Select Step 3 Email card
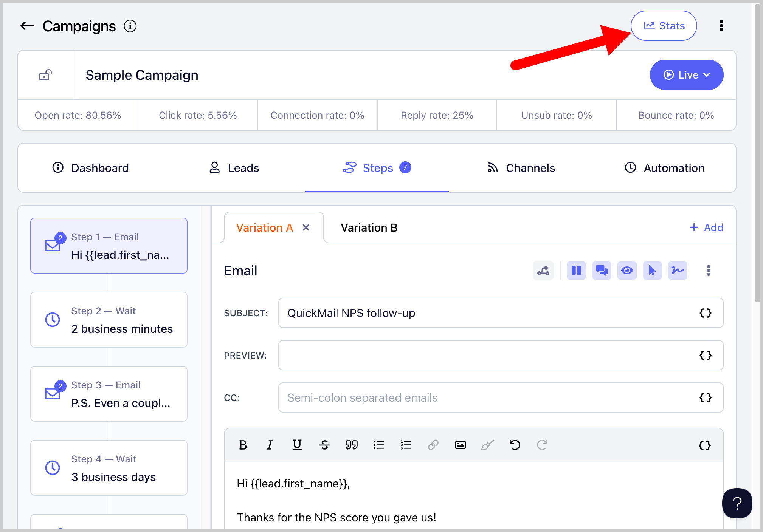 pos(109,394)
